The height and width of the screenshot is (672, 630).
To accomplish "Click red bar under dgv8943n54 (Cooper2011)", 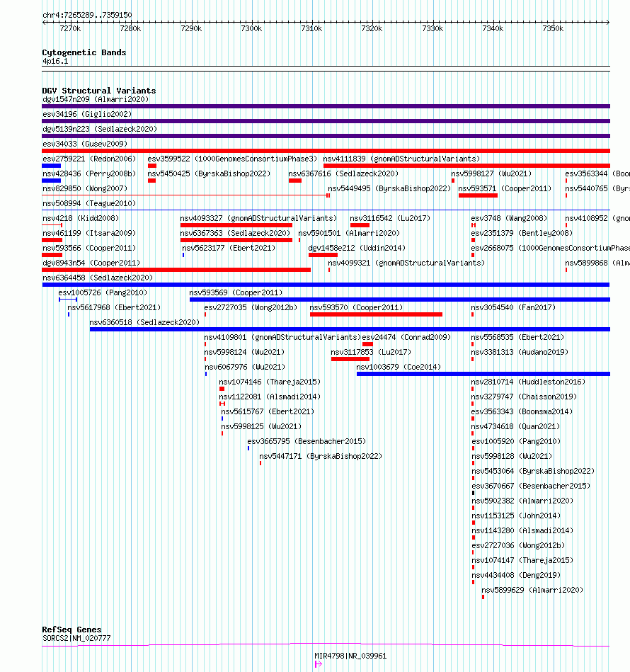I will tap(176, 270).
